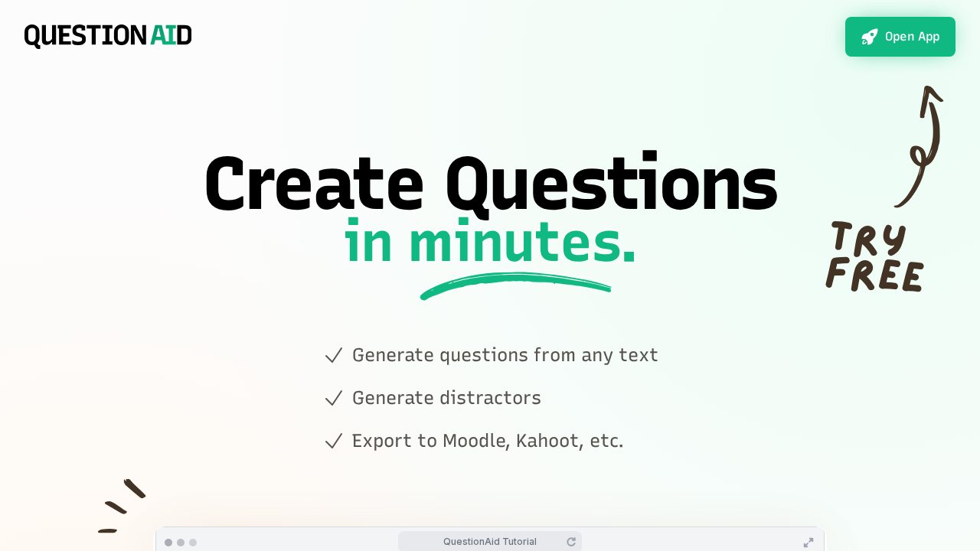Click the checkmark beside Generate distractors
The height and width of the screenshot is (551, 980).
click(334, 398)
